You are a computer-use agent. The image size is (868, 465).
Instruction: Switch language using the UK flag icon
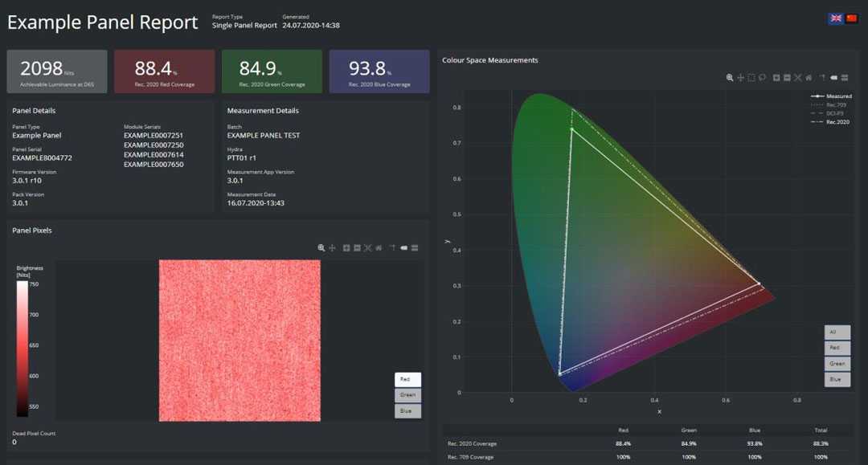pos(835,17)
